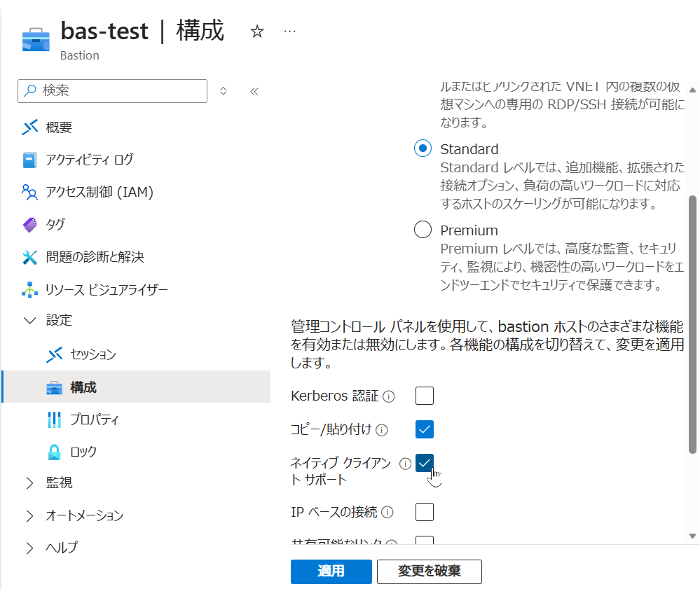
Task: Uncheck the コピー/貼り付け checkbox
Action: click(x=425, y=429)
